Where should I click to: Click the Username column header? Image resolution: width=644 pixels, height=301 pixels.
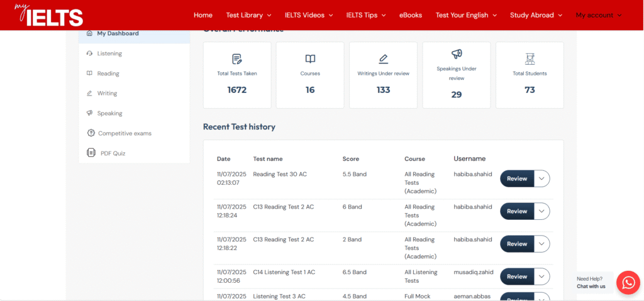[469, 158]
